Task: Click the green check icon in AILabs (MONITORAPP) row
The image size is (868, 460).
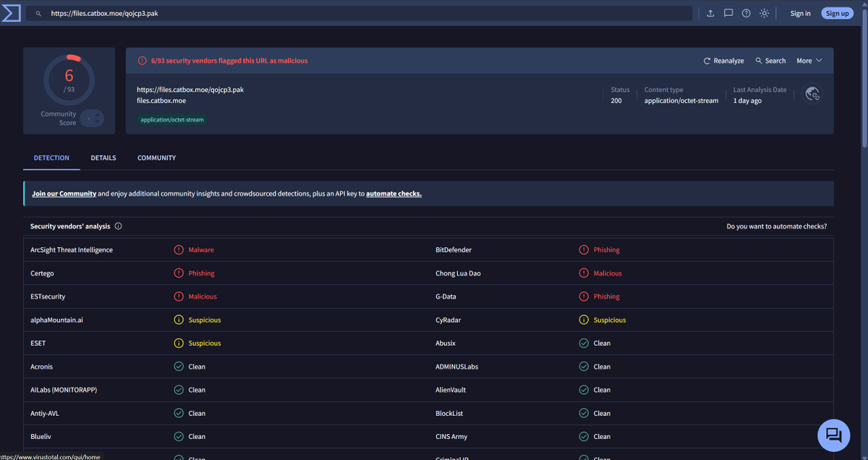Action: (x=179, y=390)
